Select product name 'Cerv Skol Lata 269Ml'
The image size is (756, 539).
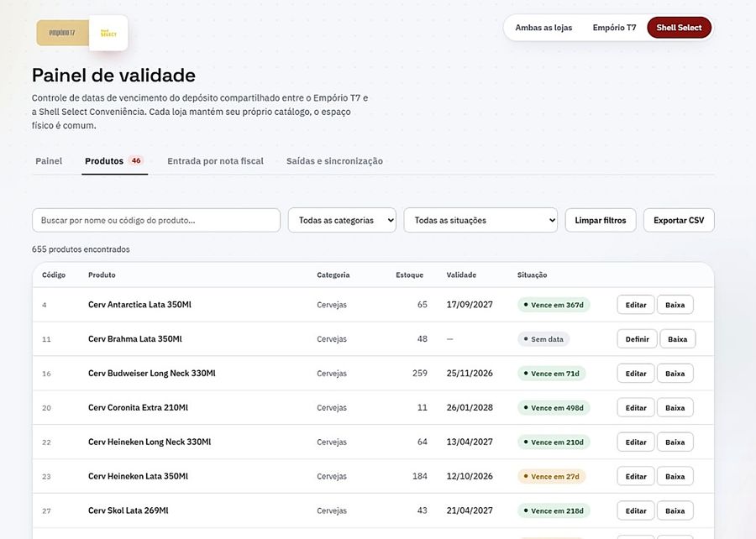129,510
